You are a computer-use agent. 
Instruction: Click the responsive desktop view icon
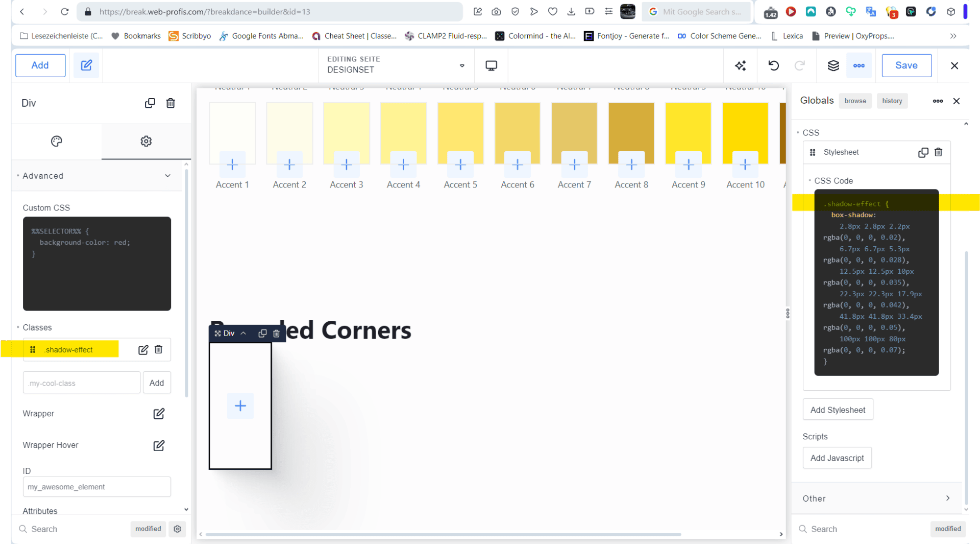click(491, 65)
